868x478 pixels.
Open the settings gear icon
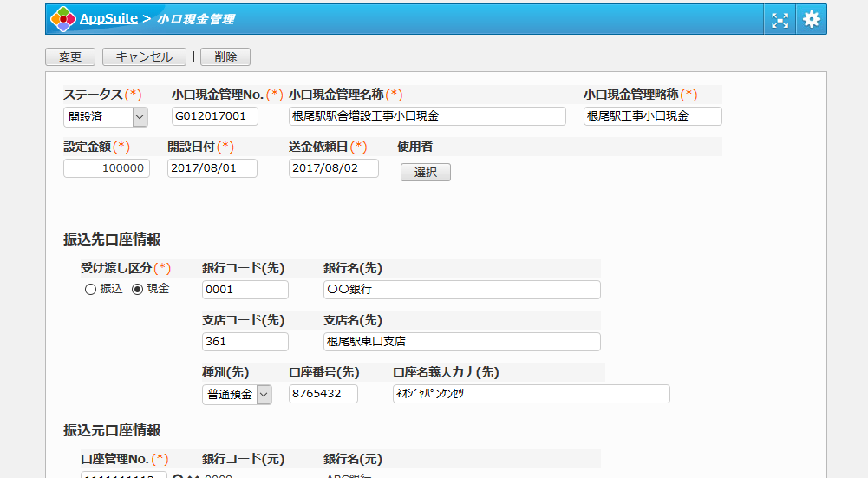(x=811, y=19)
